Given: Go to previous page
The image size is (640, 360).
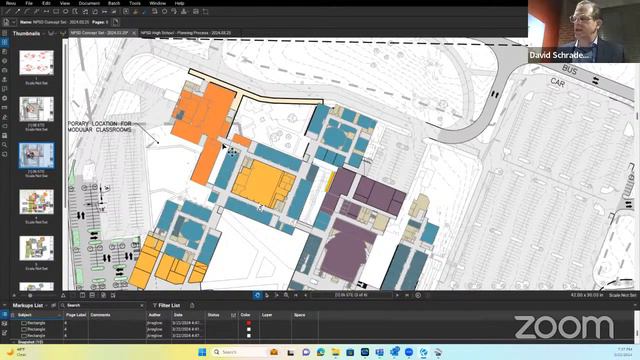Looking at the screenshot, I should point(306,295).
